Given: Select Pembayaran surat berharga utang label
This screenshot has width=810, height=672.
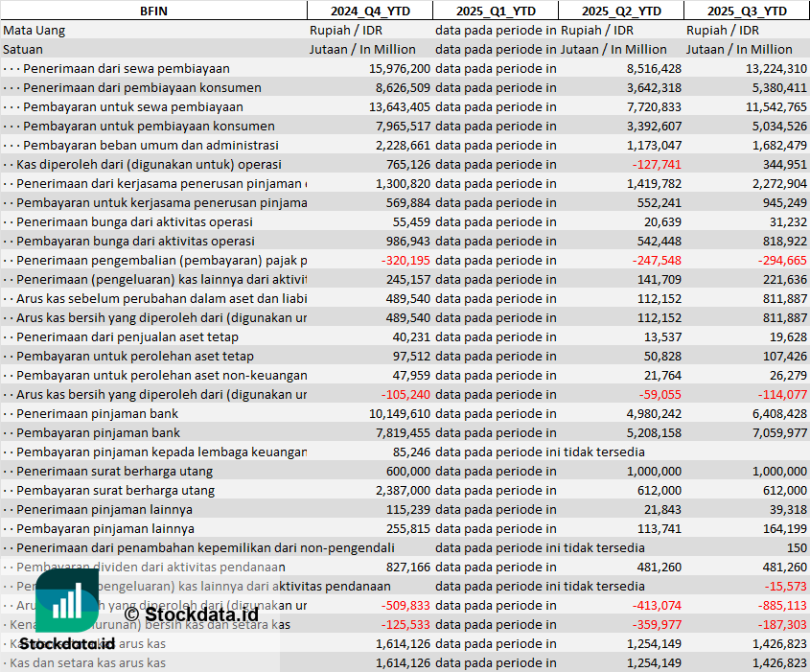Looking at the screenshot, I should pos(115,490).
